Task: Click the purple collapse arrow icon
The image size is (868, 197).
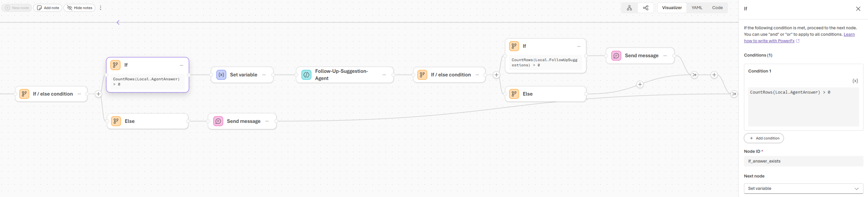Action: [x=118, y=23]
